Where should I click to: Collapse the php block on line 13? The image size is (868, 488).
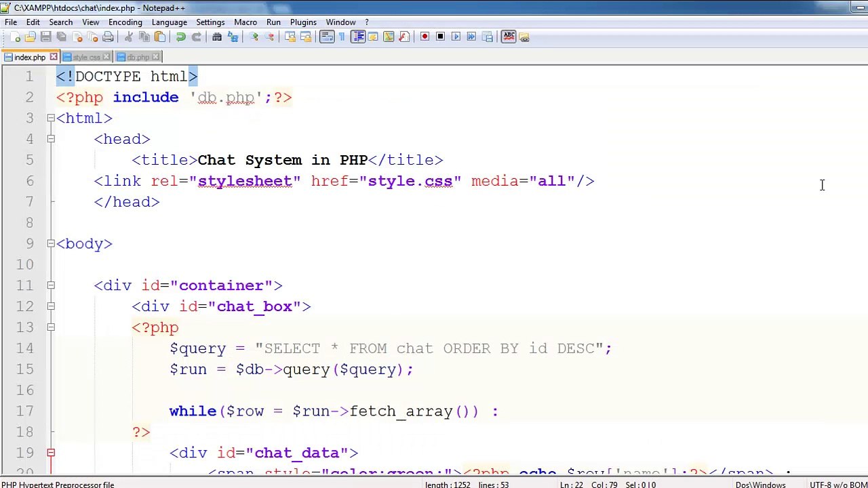51,327
